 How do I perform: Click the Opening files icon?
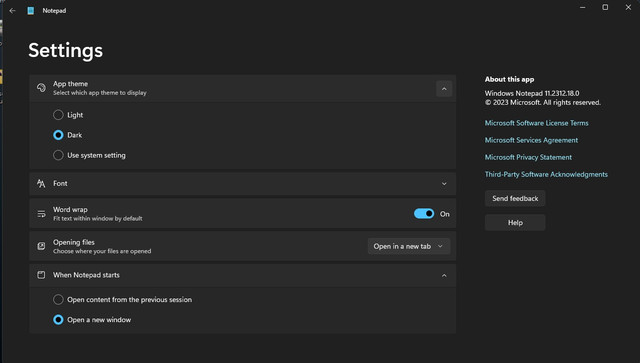pyautogui.click(x=41, y=246)
